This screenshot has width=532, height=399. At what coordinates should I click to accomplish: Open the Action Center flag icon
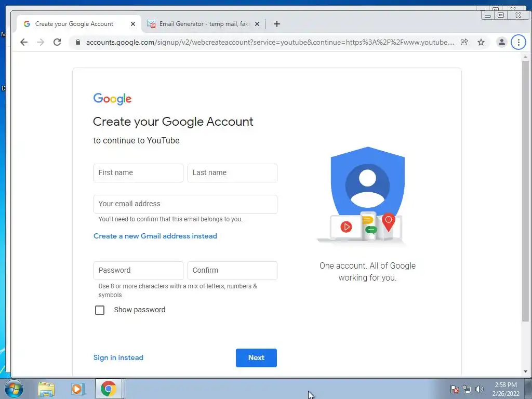[454, 389]
